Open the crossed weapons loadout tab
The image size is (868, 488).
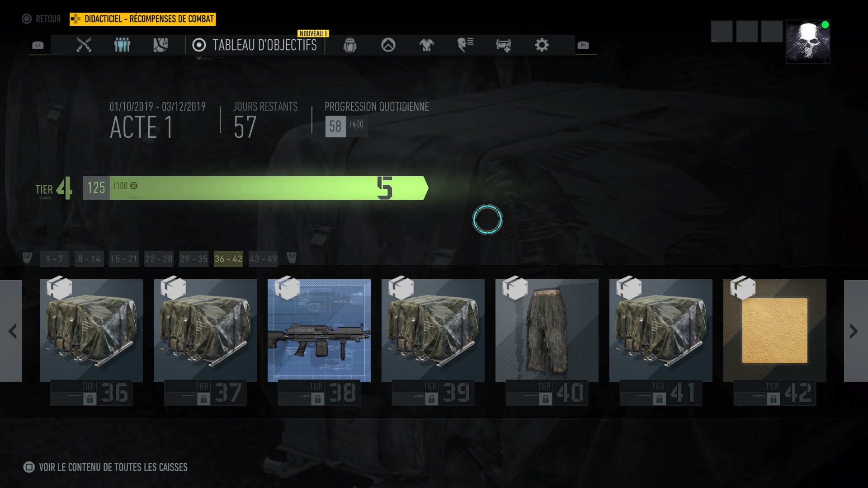[x=84, y=45]
